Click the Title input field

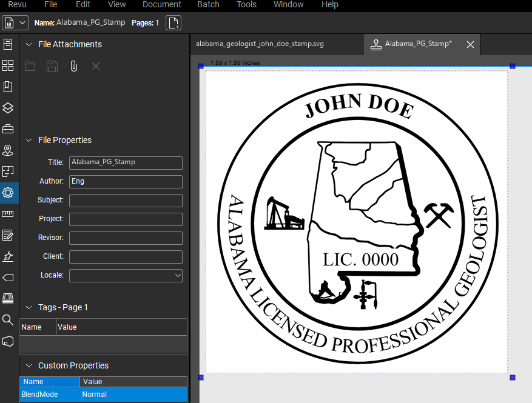(126, 162)
